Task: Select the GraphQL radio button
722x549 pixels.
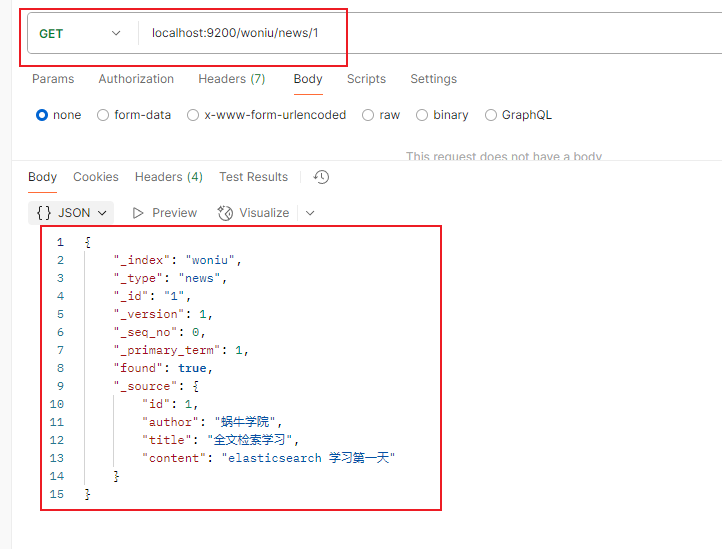Action: (491, 115)
